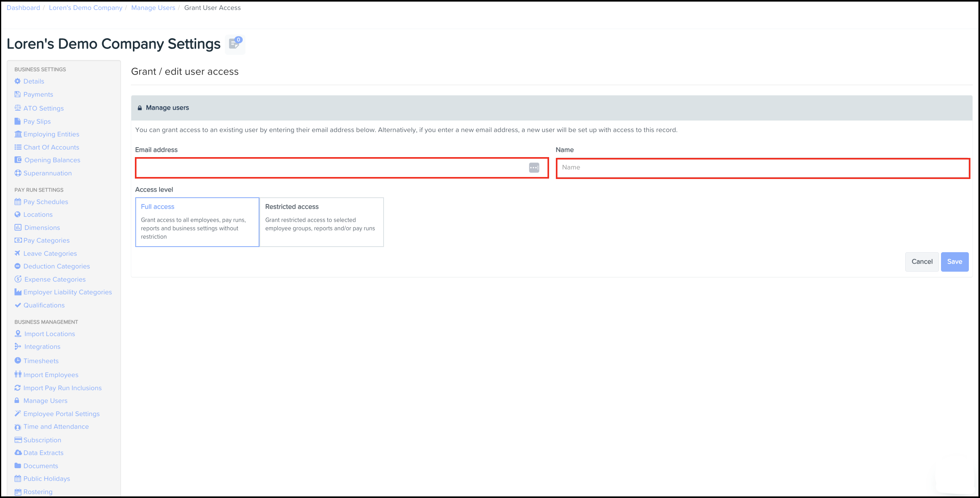The image size is (980, 498).
Task: Click the Timesheets clock icon
Action: pos(18,360)
